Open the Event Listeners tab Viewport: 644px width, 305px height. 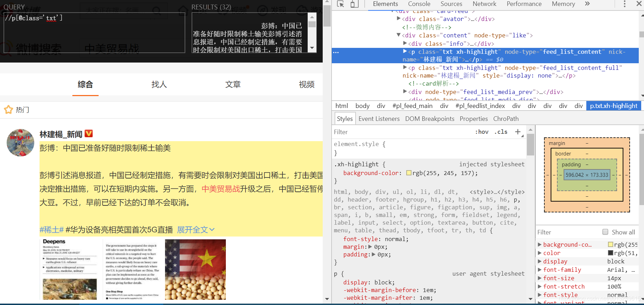click(x=379, y=119)
